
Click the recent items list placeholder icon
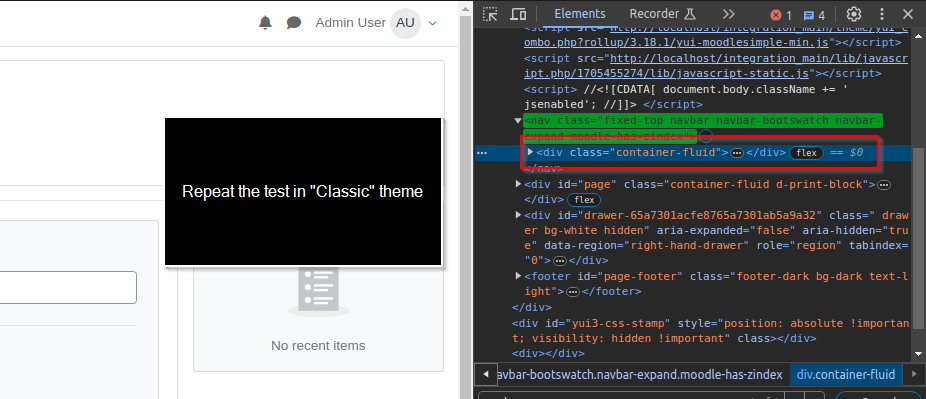coord(318,292)
